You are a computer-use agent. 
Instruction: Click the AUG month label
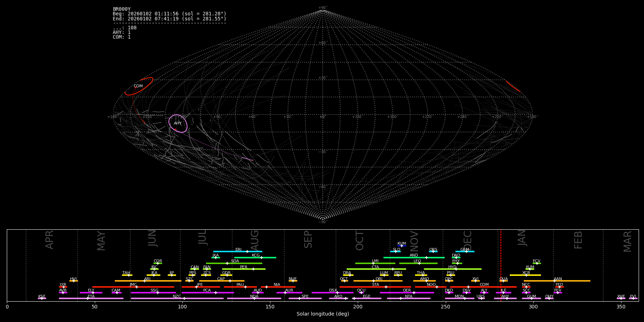pyautogui.click(x=255, y=241)
